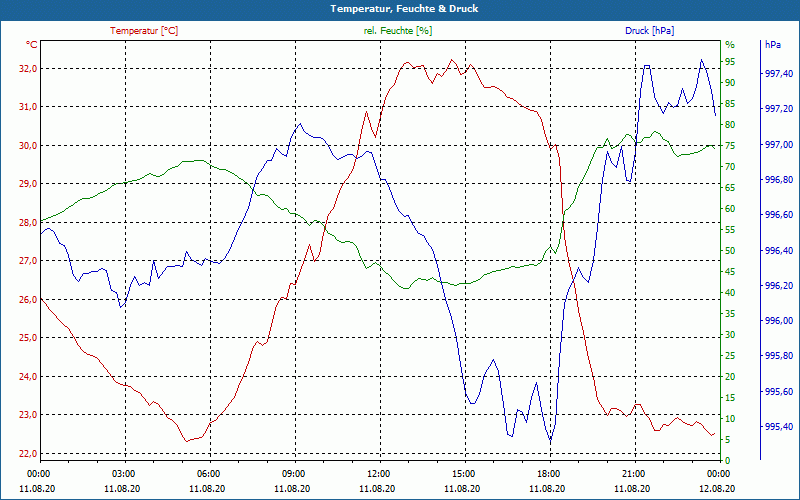Click the '23,0' temperature axis value
The height and width of the screenshot is (500, 800).
tap(29, 415)
